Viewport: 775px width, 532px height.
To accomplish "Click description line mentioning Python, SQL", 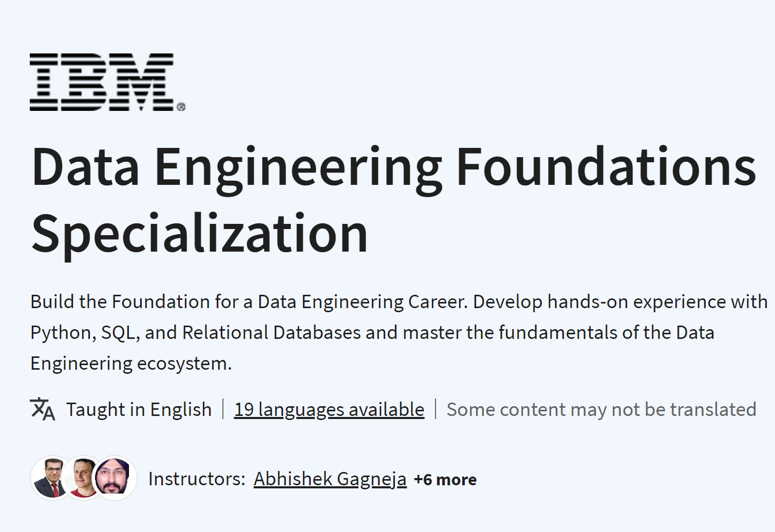I will 372,333.
